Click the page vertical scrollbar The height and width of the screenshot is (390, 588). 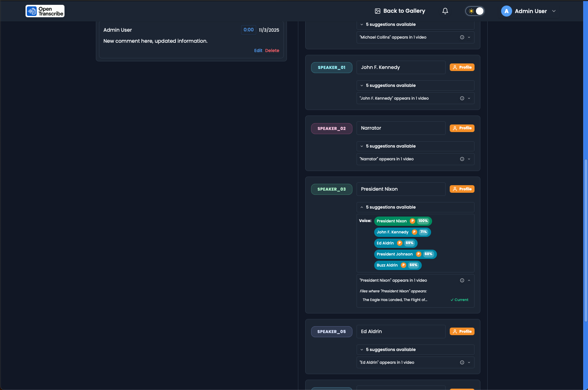tap(586, 240)
